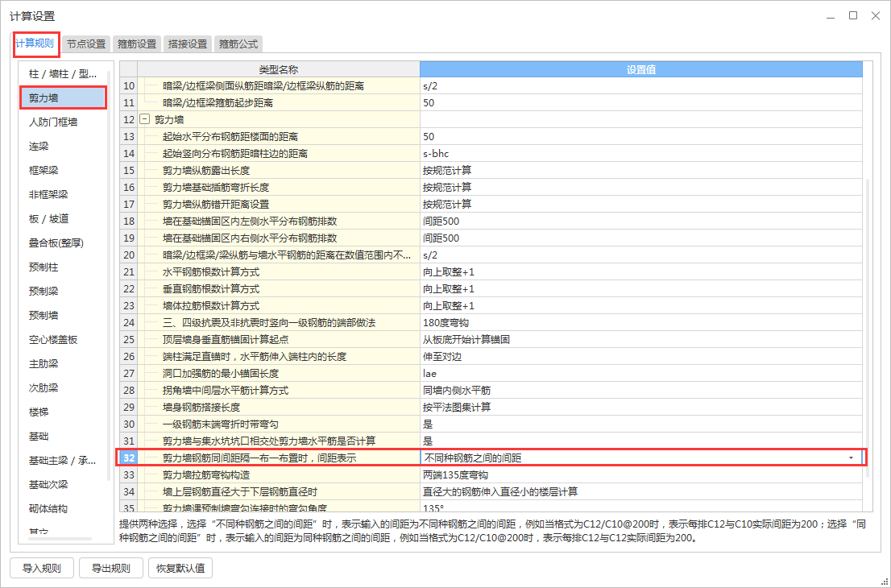This screenshot has height=588, width=891.
Task: Click the category list's horizontal scrollbar
Action: point(60,539)
